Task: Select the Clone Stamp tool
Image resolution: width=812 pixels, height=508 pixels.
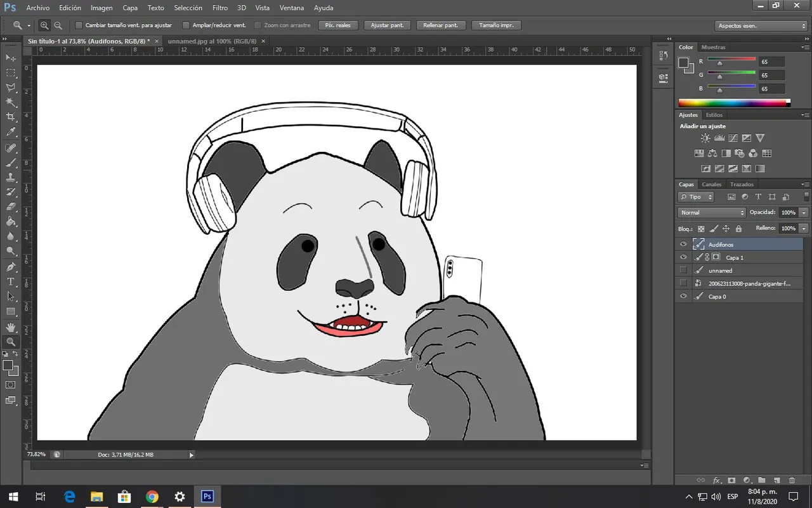Action: (11, 177)
